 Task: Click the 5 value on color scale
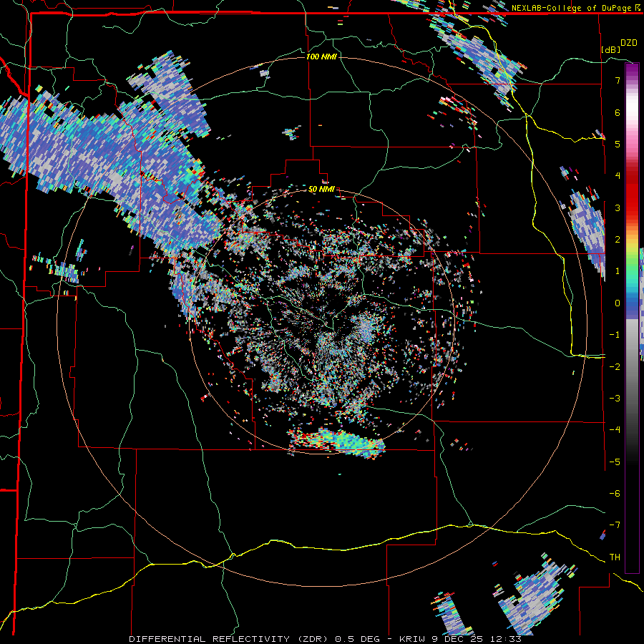pos(617,144)
